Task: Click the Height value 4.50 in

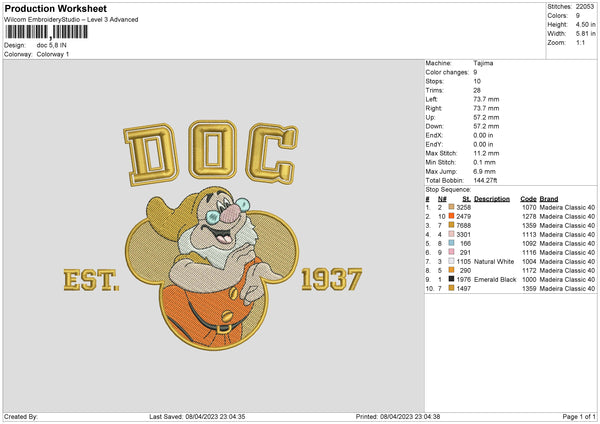Action: coord(585,24)
